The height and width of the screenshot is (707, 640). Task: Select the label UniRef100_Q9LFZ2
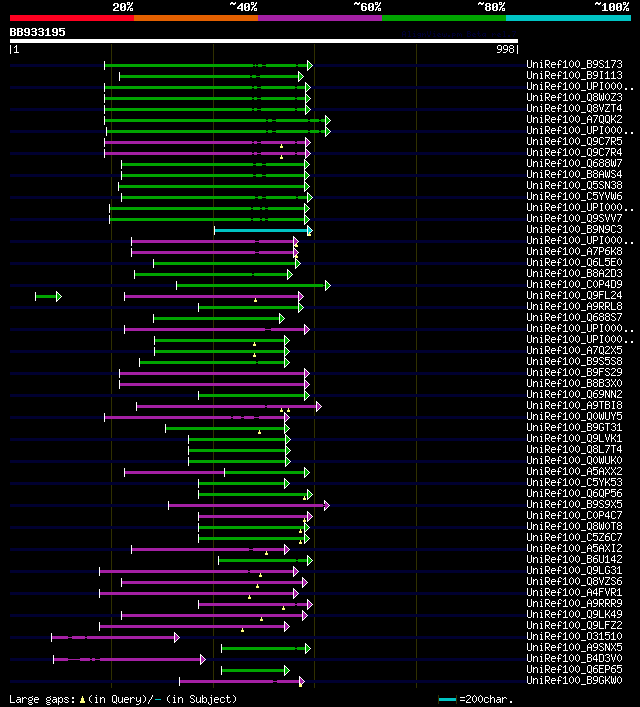[574, 625]
